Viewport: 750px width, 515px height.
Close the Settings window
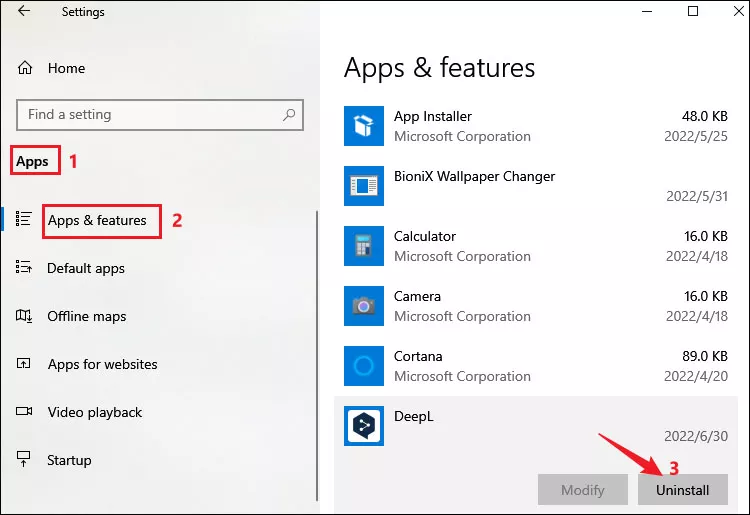(x=739, y=11)
